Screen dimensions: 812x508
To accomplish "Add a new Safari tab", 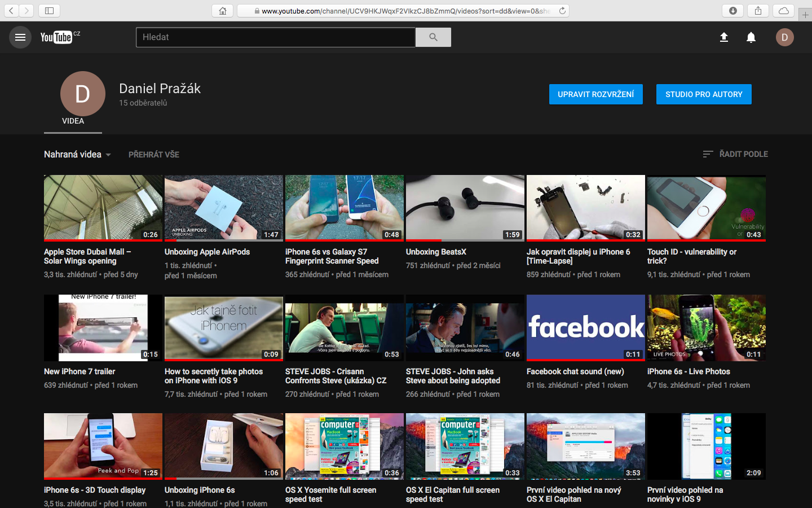I will [x=805, y=15].
